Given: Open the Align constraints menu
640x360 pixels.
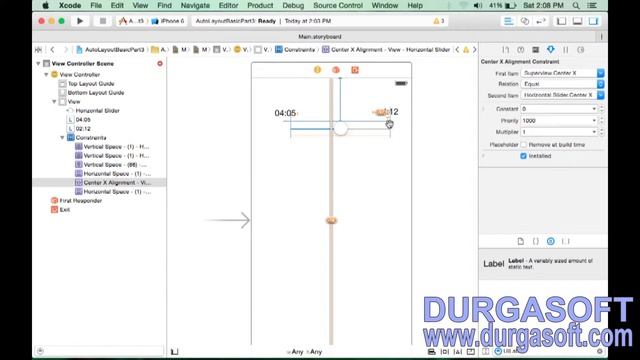Looking at the screenshot, I should tap(431, 351).
